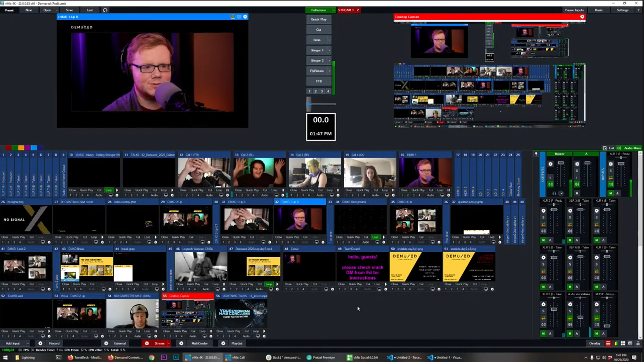This screenshot has height=362, width=644.
Task: Click the Overlay button
Action: [595, 343]
